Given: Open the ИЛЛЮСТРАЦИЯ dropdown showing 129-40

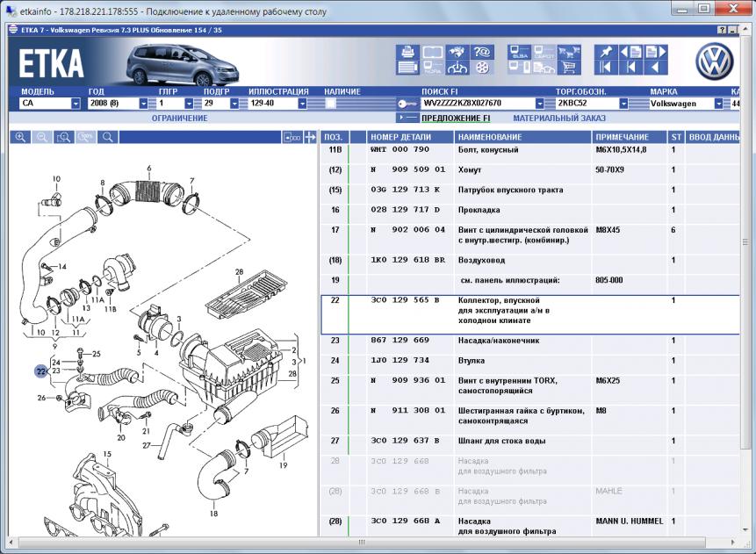Looking at the screenshot, I should click(x=302, y=104).
